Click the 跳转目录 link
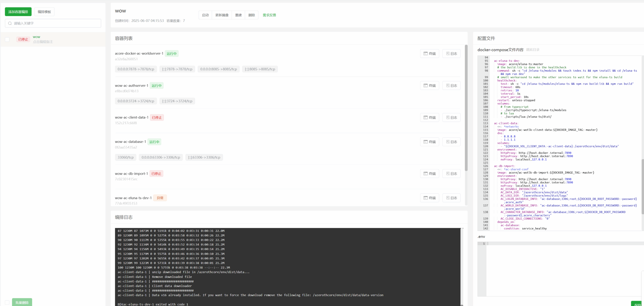This screenshot has height=306, width=644. tap(533, 50)
